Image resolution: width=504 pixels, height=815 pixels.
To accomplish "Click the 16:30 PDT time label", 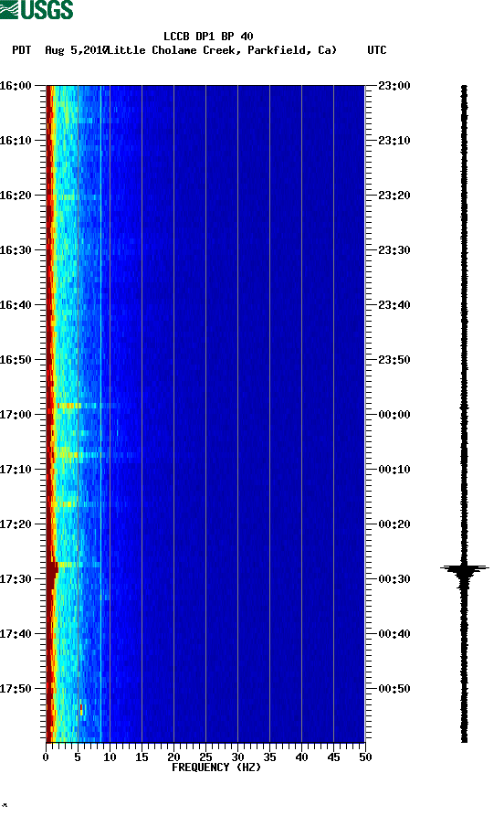I will click(x=16, y=250).
